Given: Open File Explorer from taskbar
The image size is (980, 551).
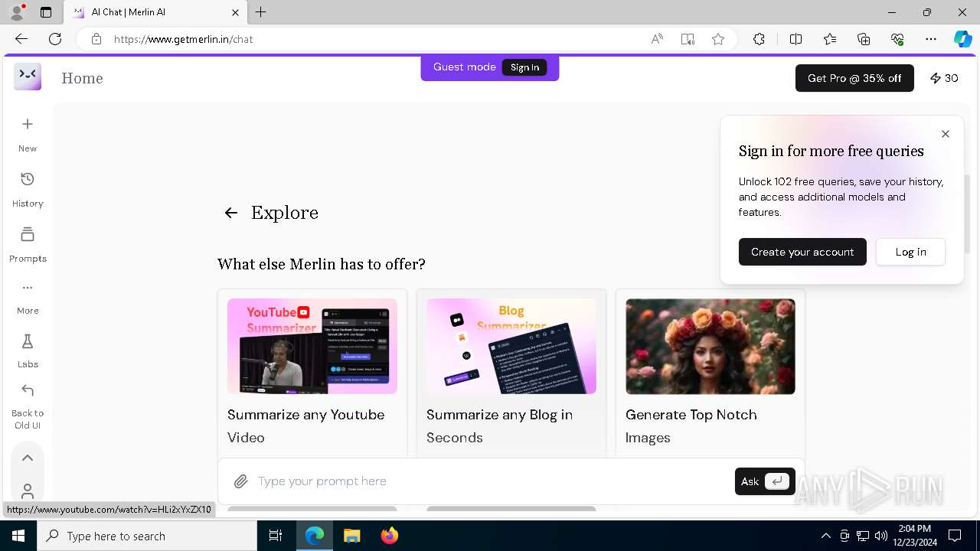Looking at the screenshot, I should 351,536.
